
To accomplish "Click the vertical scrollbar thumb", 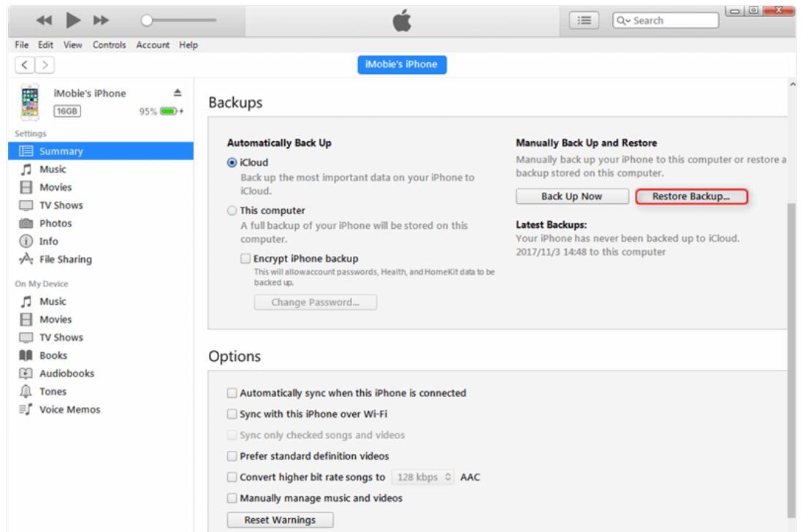I will click(791, 360).
